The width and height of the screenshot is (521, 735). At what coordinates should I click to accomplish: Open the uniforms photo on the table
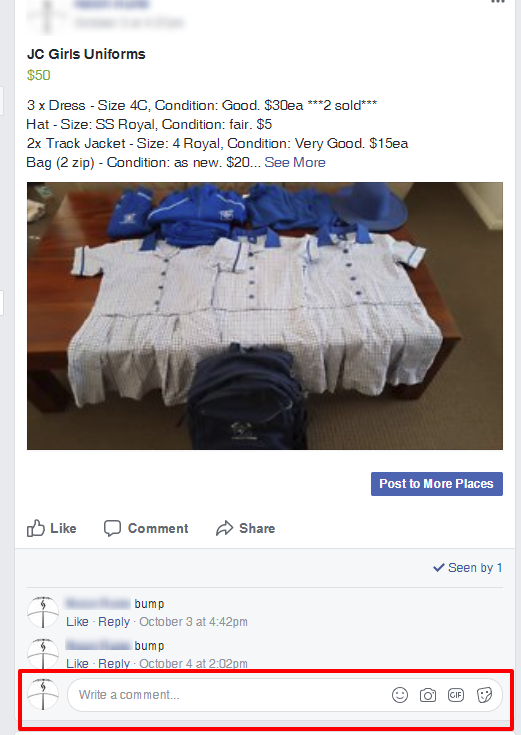[x=264, y=316]
